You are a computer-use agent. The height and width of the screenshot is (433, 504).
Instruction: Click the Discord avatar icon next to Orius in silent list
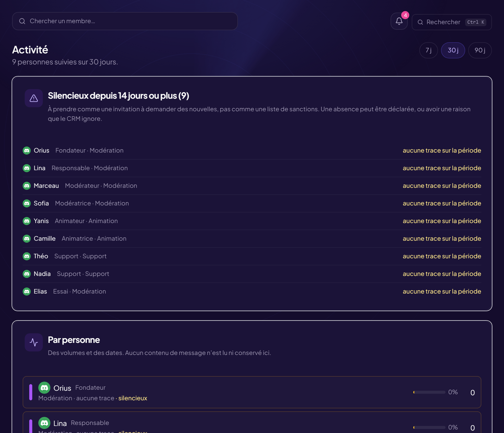(27, 151)
